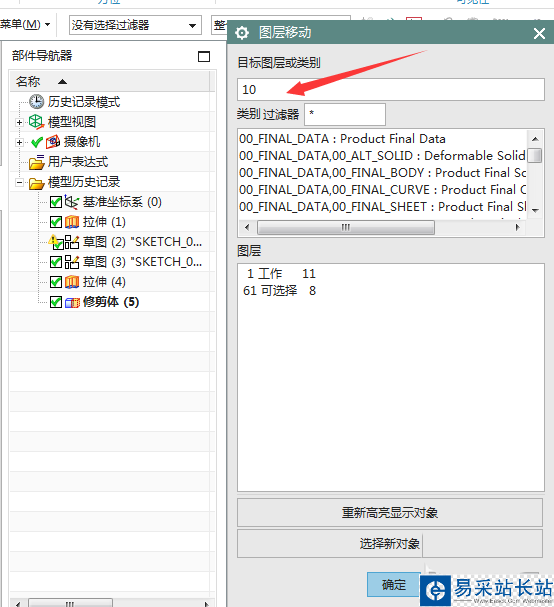Click the clock icon beside 历史记录模式
Image resolution: width=554 pixels, height=607 pixels.
(x=36, y=102)
